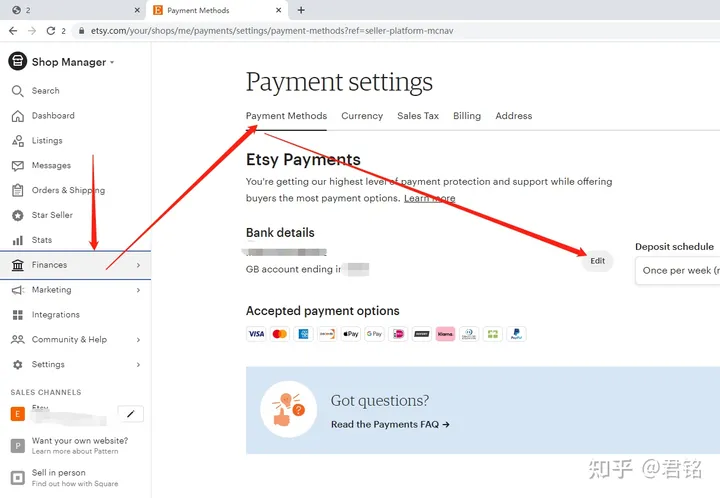Image resolution: width=720 pixels, height=498 pixels.
Task: Edit the Etsy shop with pencil button
Action: 130,414
